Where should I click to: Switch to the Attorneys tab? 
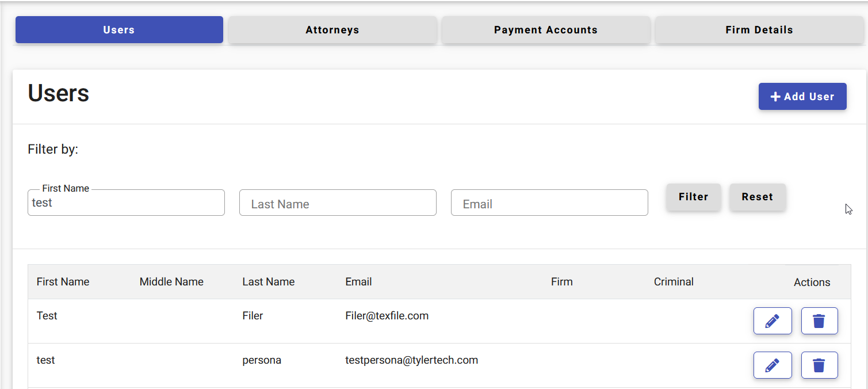(332, 30)
